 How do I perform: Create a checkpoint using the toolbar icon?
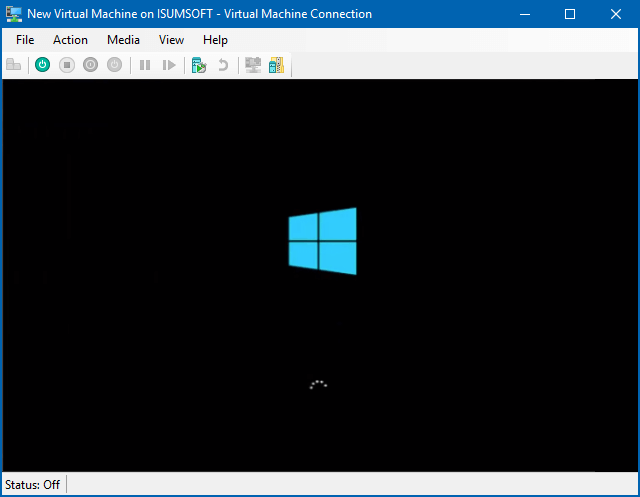coord(199,65)
